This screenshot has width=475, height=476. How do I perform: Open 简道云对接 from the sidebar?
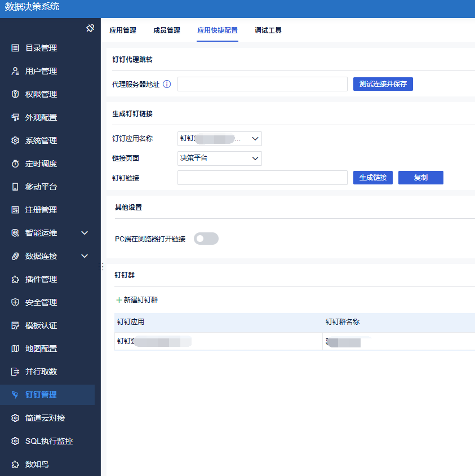coord(45,418)
